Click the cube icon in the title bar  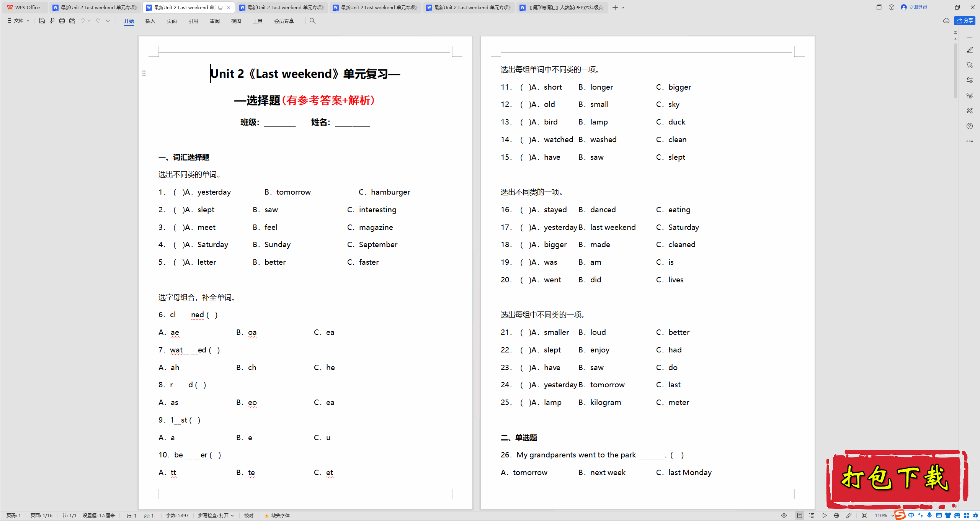[x=892, y=7]
